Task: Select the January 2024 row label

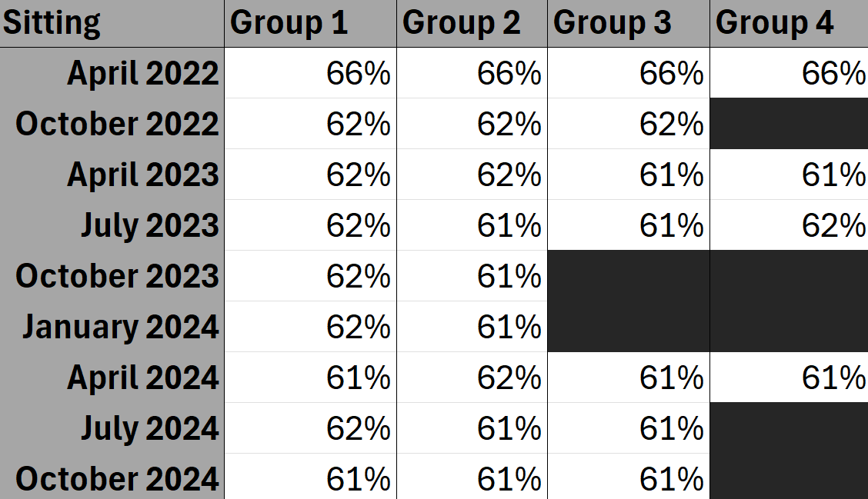Action: [x=120, y=328]
